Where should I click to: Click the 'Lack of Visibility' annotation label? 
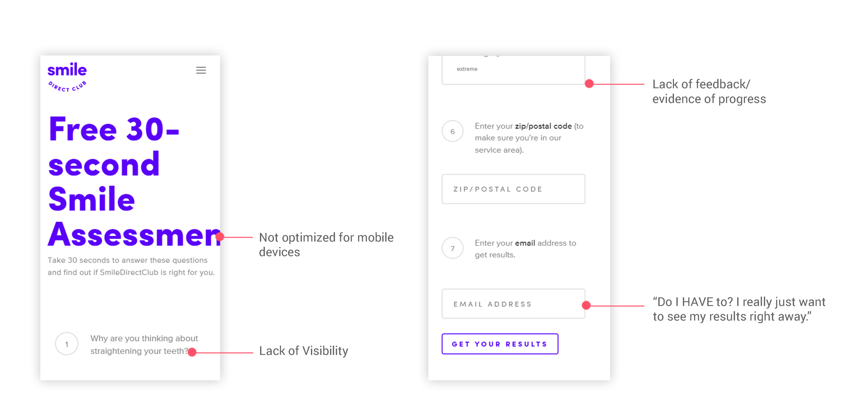pyautogui.click(x=303, y=351)
